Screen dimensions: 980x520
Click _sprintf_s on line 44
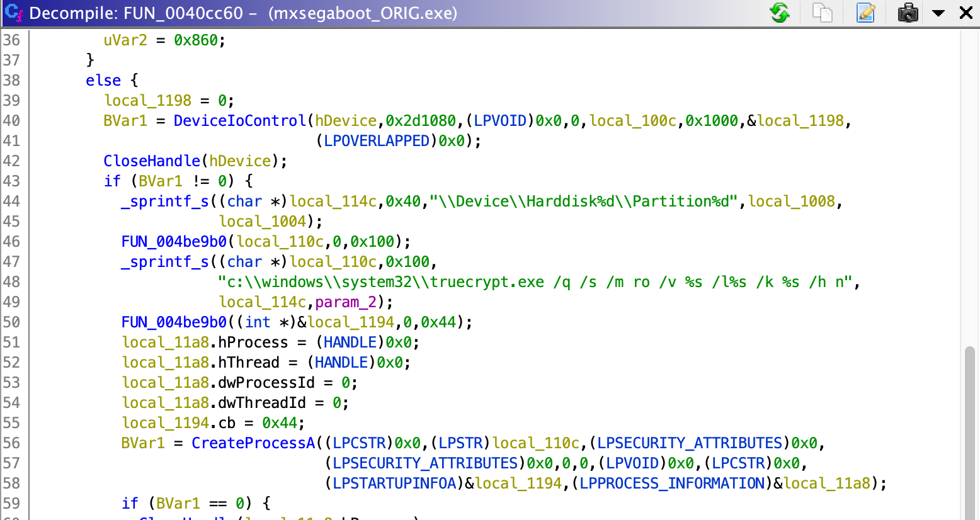click(165, 201)
